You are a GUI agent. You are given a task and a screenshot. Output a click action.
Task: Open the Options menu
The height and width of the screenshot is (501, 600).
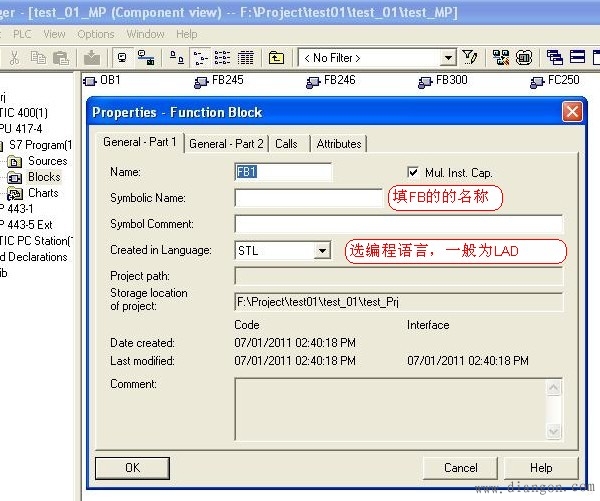pyautogui.click(x=96, y=34)
